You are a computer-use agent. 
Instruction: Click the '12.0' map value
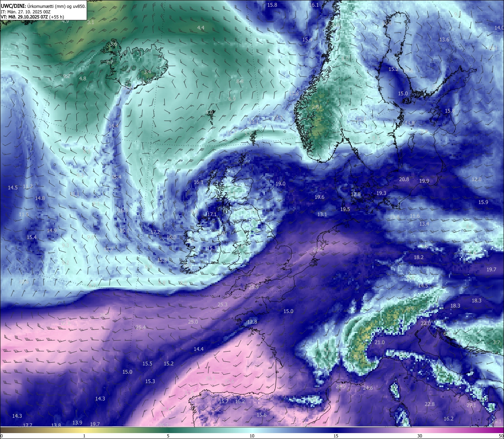coord(476,179)
